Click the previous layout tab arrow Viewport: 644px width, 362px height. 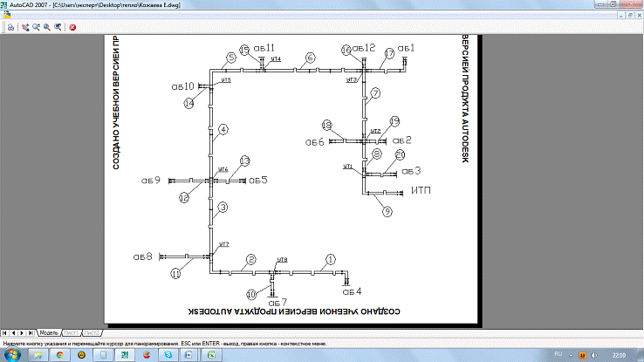13,333
